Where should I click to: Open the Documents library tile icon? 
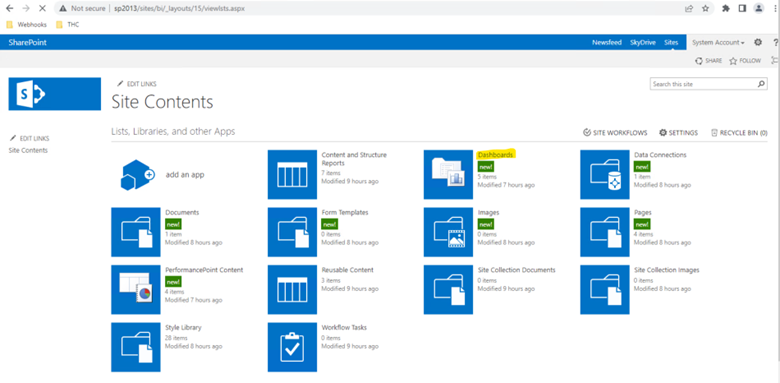(136, 232)
